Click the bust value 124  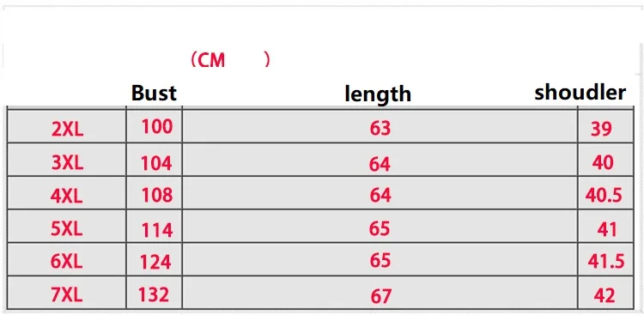(155, 262)
